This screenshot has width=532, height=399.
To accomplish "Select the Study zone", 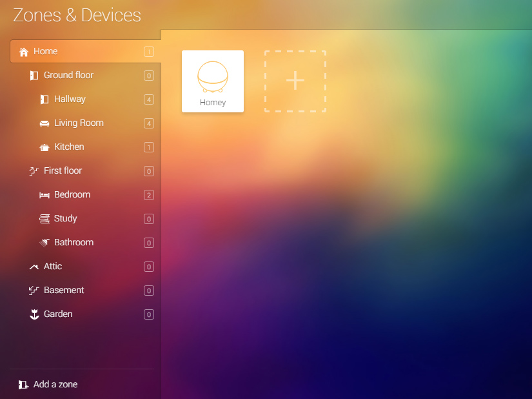I will tap(86, 219).
